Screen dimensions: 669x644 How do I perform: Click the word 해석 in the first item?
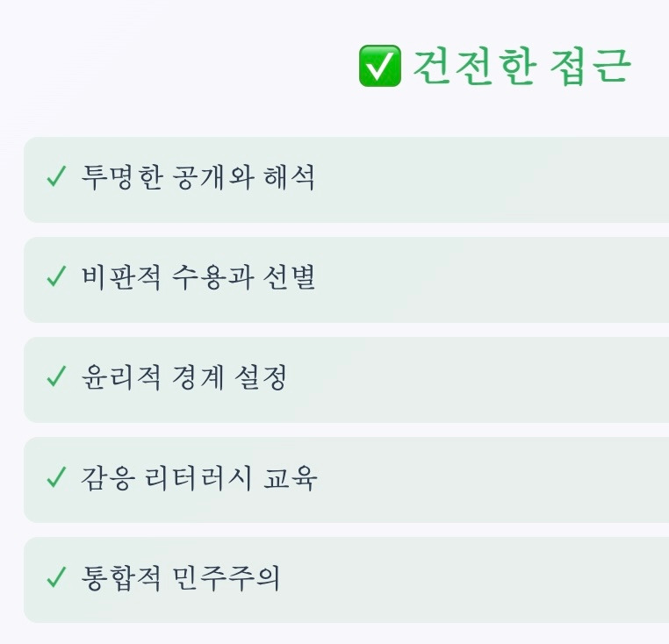coord(290,177)
